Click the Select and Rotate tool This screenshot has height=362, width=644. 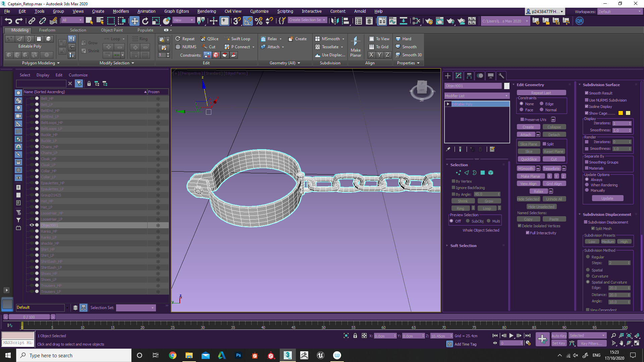pyautogui.click(x=145, y=21)
